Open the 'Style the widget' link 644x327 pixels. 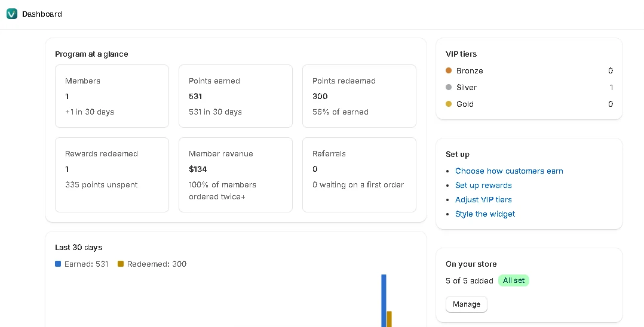click(485, 214)
